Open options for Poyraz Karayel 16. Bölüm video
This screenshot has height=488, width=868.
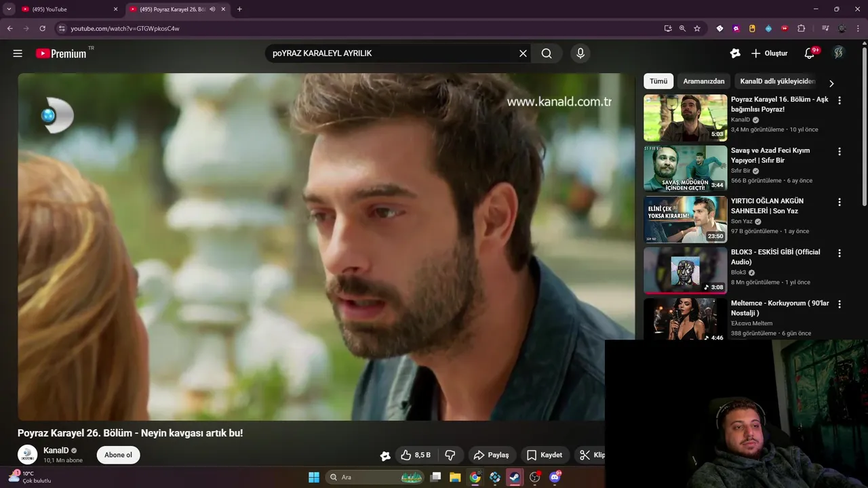[840, 100]
